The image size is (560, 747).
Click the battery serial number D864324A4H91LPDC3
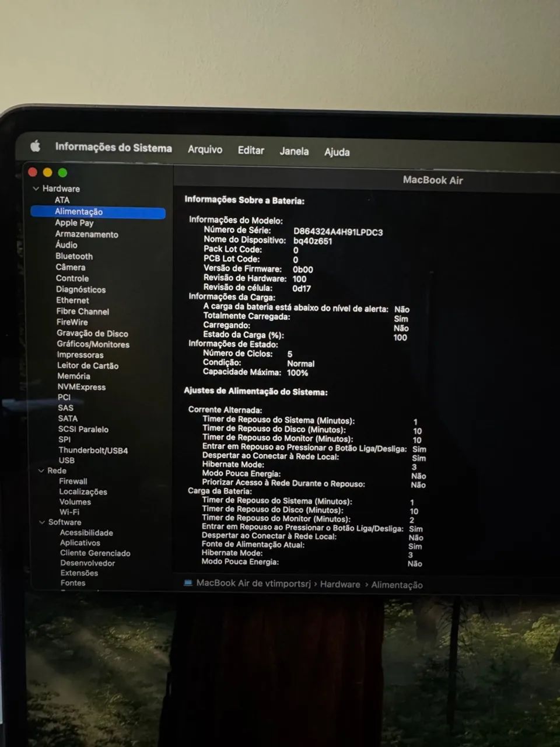(338, 232)
